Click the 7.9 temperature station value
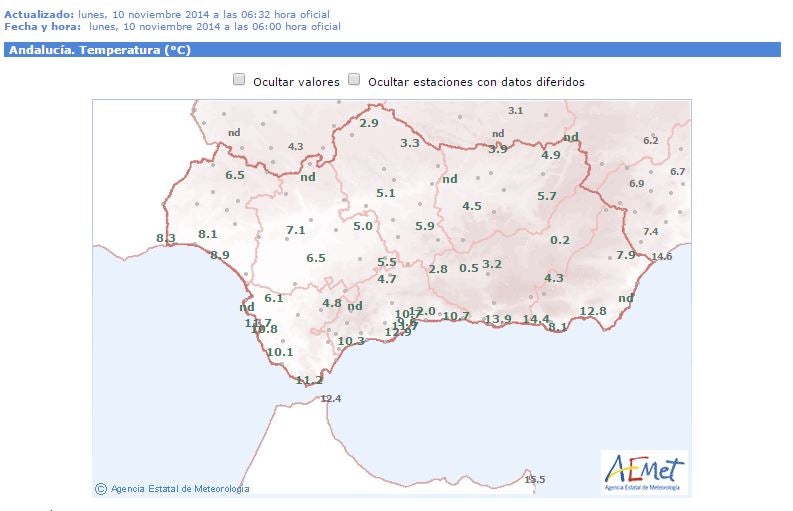793x511 pixels. [x=626, y=255]
